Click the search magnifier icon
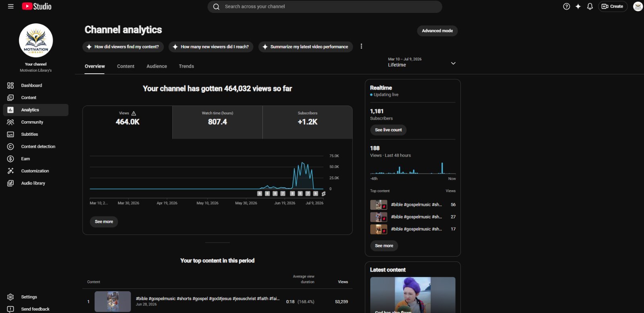 tap(216, 6)
